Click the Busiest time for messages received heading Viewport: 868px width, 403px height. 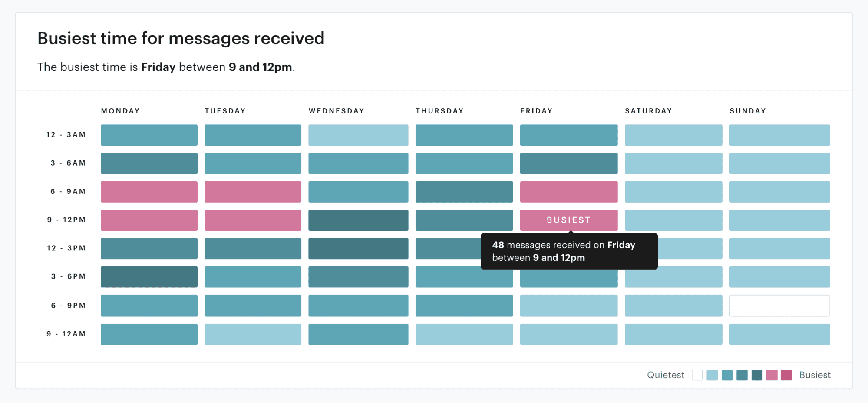[181, 38]
